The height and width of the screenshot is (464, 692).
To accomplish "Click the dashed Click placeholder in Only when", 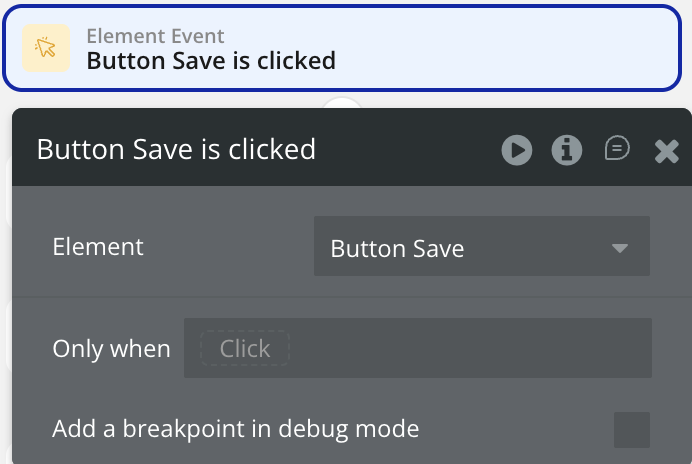I will (x=244, y=349).
